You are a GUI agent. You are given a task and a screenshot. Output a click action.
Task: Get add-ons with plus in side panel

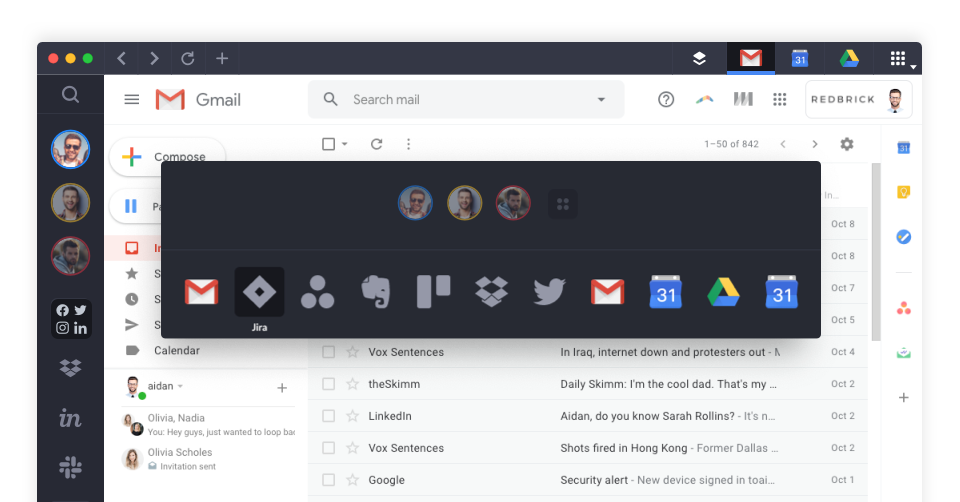(904, 397)
